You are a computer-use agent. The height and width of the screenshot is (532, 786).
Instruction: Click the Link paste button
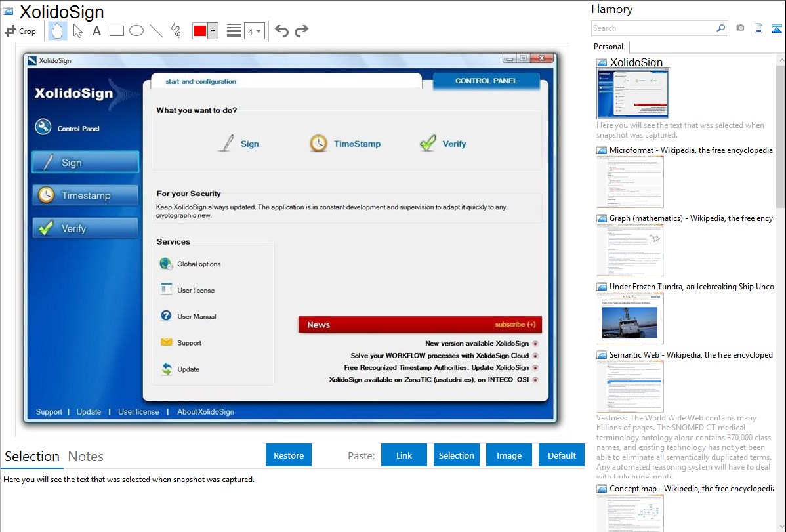click(404, 455)
